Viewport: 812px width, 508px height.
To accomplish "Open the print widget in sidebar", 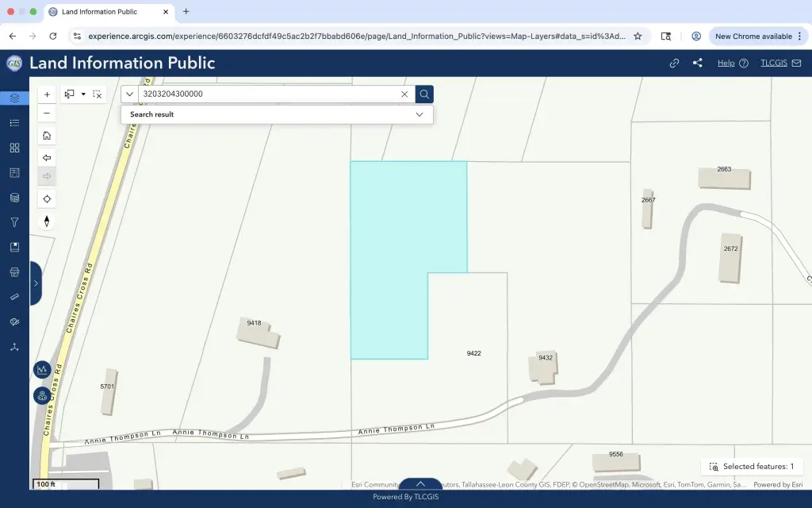I will tap(14, 272).
